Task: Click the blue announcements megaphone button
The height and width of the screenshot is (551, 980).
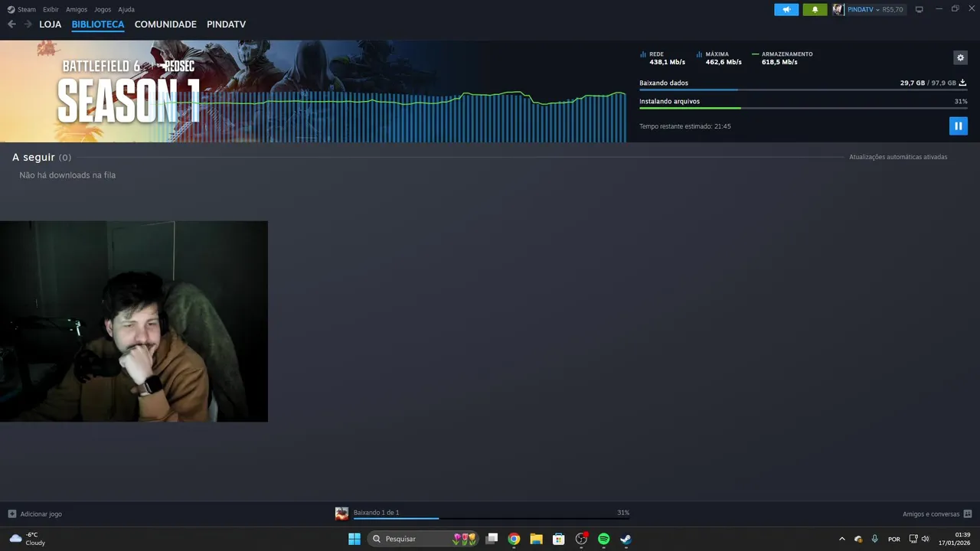Action: point(786,9)
